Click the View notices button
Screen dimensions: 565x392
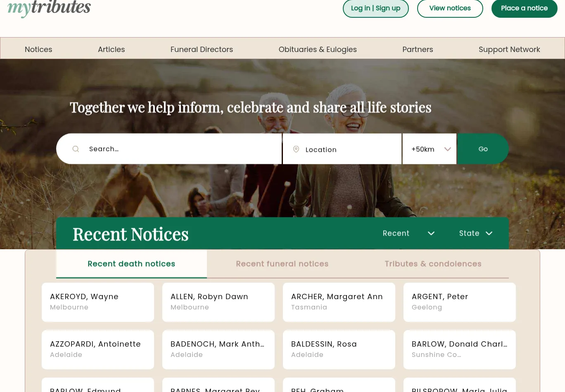pyautogui.click(x=450, y=8)
